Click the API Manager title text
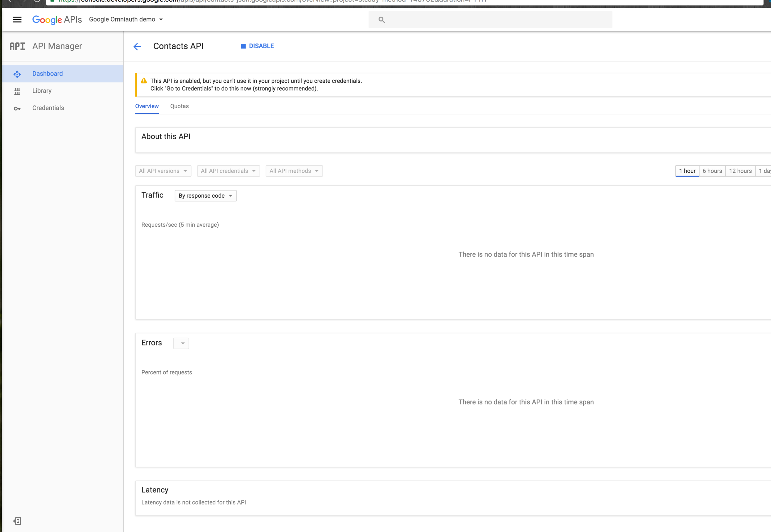Viewport: 771px width, 532px height. (57, 46)
